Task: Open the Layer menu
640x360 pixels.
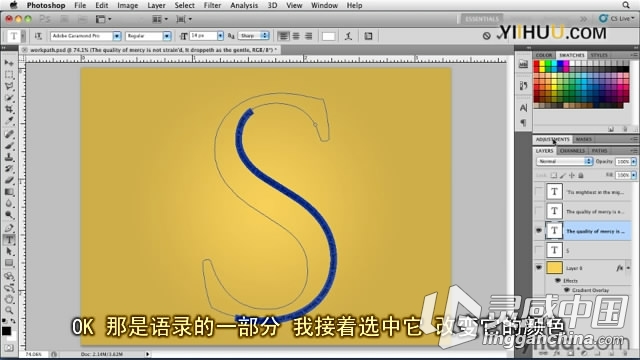Action: pyautogui.click(x=156, y=5)
